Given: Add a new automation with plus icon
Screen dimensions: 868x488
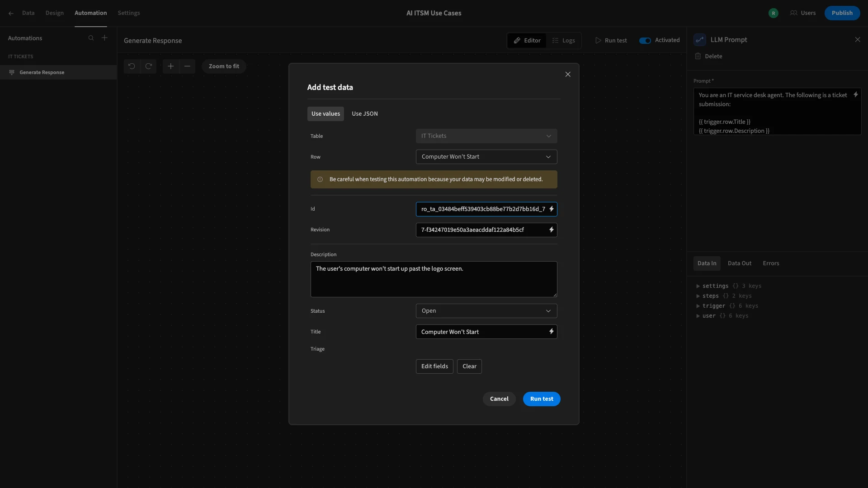Looking at the screenshot, I should pos(104,38).
